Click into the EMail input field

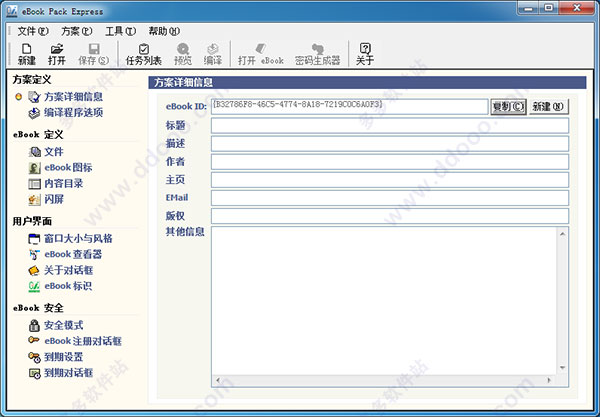[x=390, y=198]
